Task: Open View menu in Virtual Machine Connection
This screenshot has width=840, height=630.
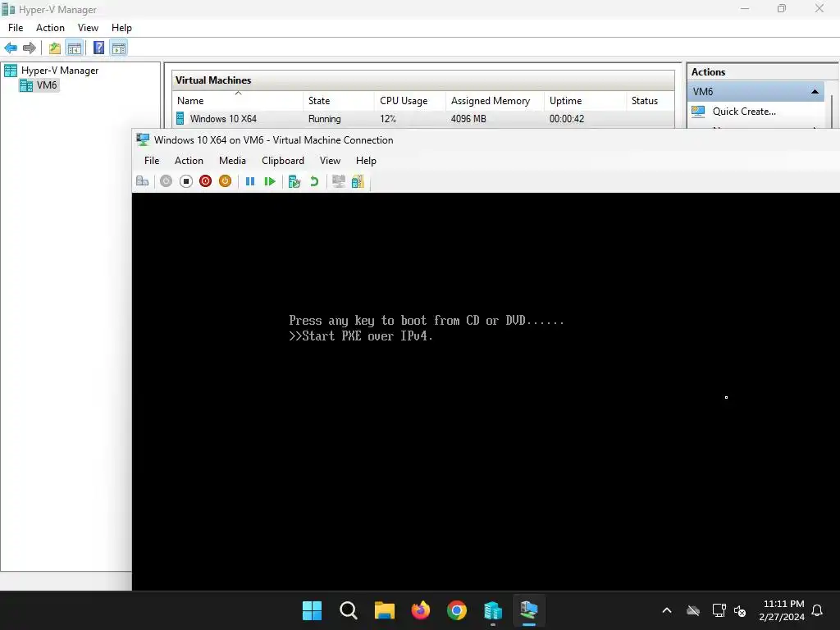Action: [330, 161]
